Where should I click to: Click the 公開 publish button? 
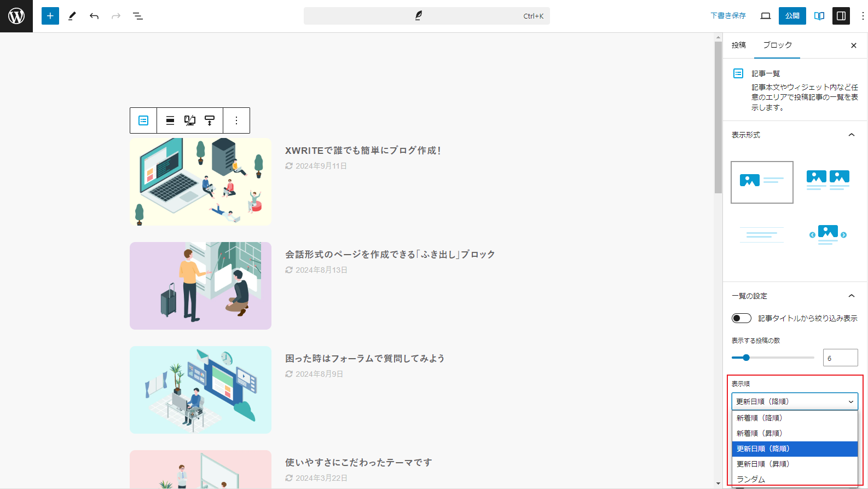pyautogui.click(x=792, y=16)
